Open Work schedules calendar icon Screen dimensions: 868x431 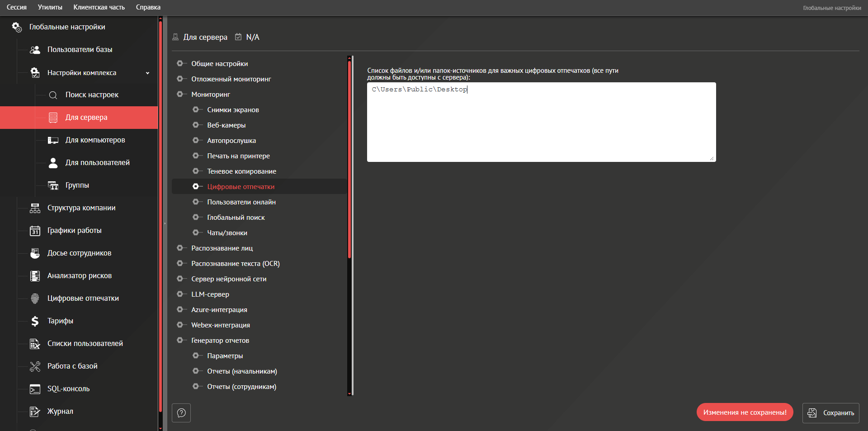click(x=35, y=231)
